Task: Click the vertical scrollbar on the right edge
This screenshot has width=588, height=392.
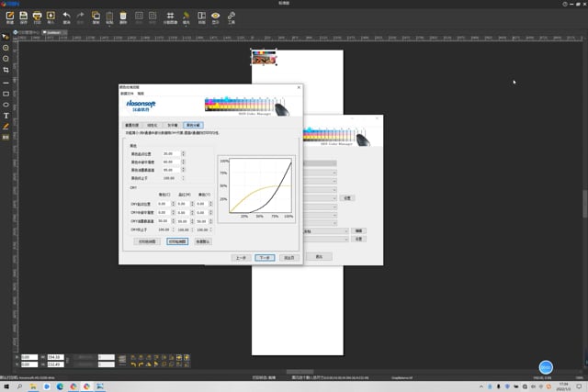Action: tap(584, 204)
